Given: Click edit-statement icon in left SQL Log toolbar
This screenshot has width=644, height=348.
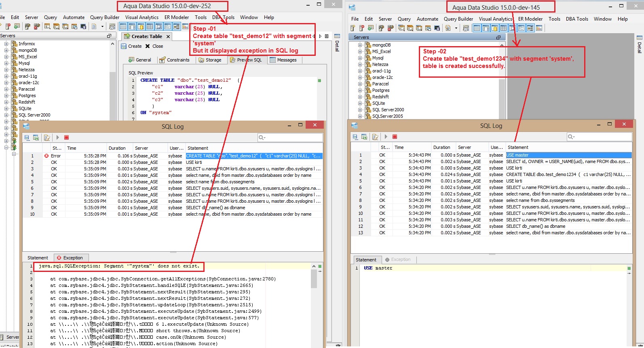Looking at the screenshot, I should coord(47,138).
